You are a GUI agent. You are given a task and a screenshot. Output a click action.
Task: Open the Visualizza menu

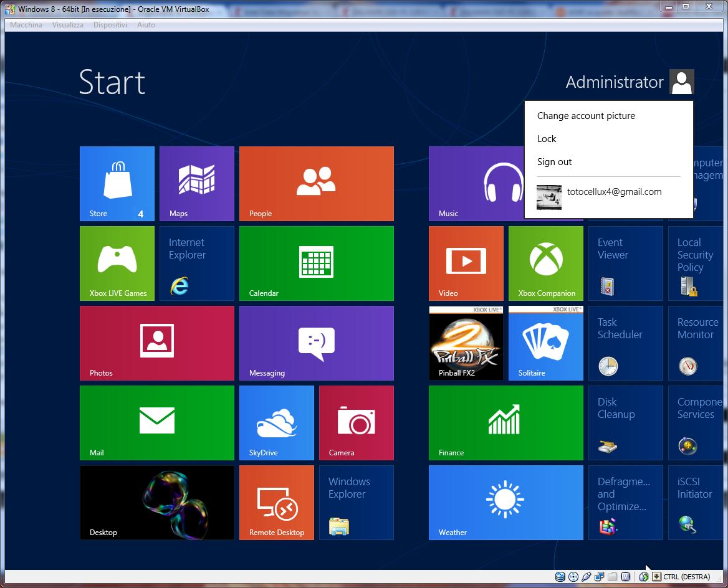tap(68, 25)
